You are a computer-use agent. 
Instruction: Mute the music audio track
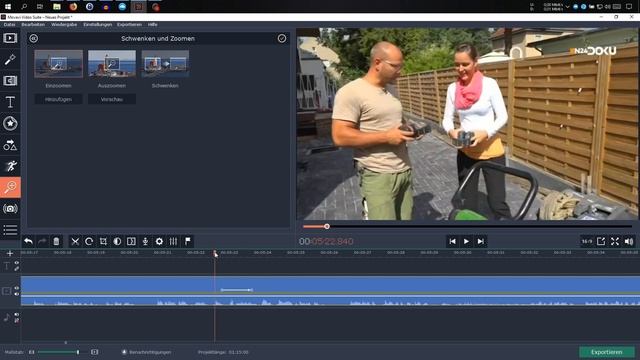(x=17, y=315)
